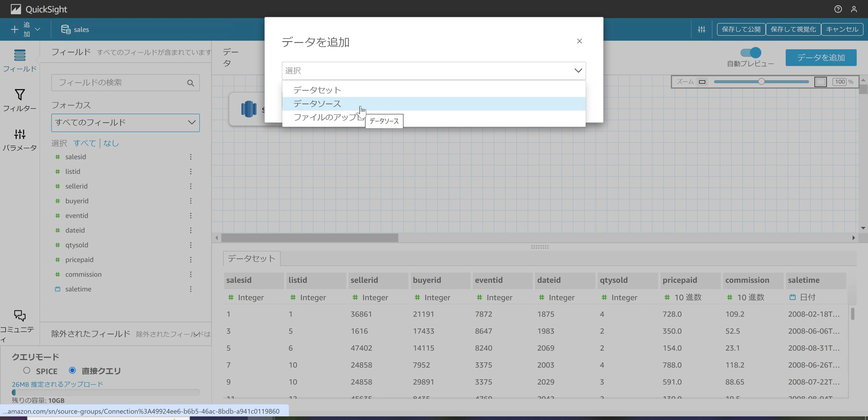This screenshot has width=868, height=420.
Task: Click the settings sliders icon in toolbar
Action: [x=702, y=29]
